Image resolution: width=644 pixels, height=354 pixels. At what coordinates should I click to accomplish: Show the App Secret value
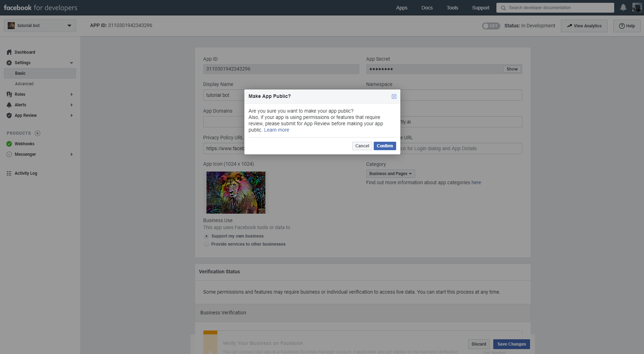tap(512, 69)
